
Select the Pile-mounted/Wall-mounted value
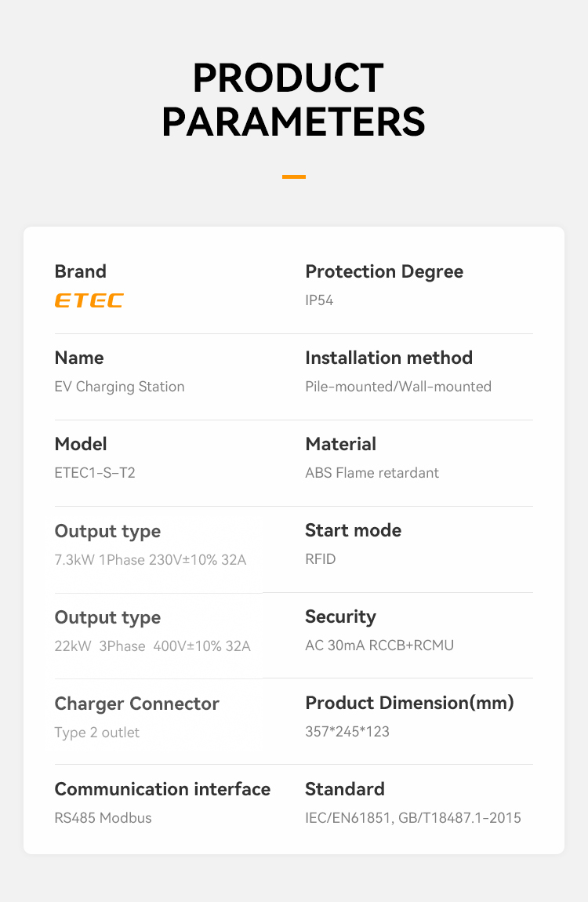click(x=398, y=387)
